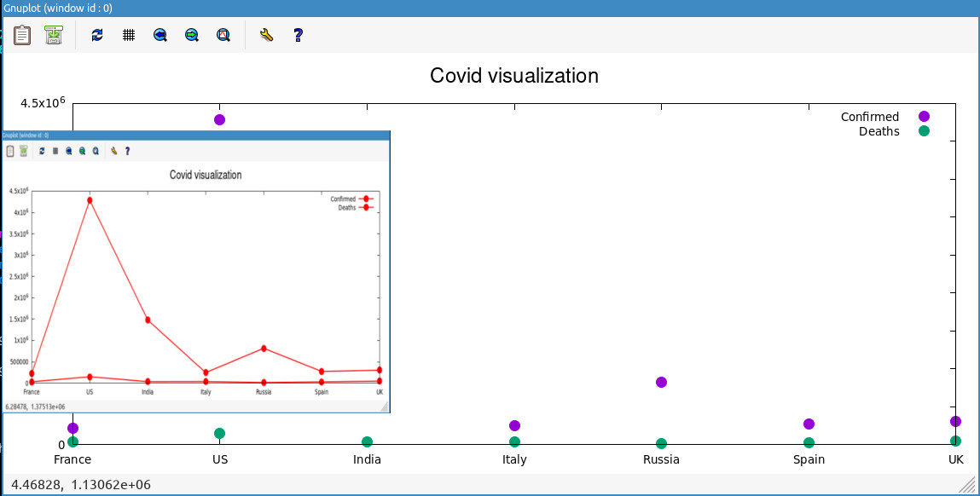The height and width of the screenshot is (496, 980).
Task: Open the gnuplot settings with the wrench icon
Action: [x=266, y=35]
